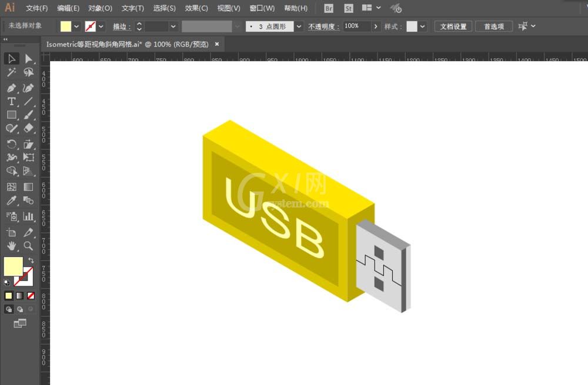Open the 文件(F) menu
Viewport: 588px width, 385px height.
pyautogui.click(x=36, y=8)
